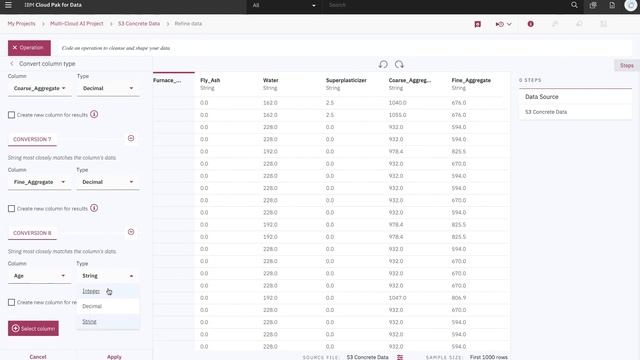Click the 1047.0 cell in Coarse_Aggregate

397,298
